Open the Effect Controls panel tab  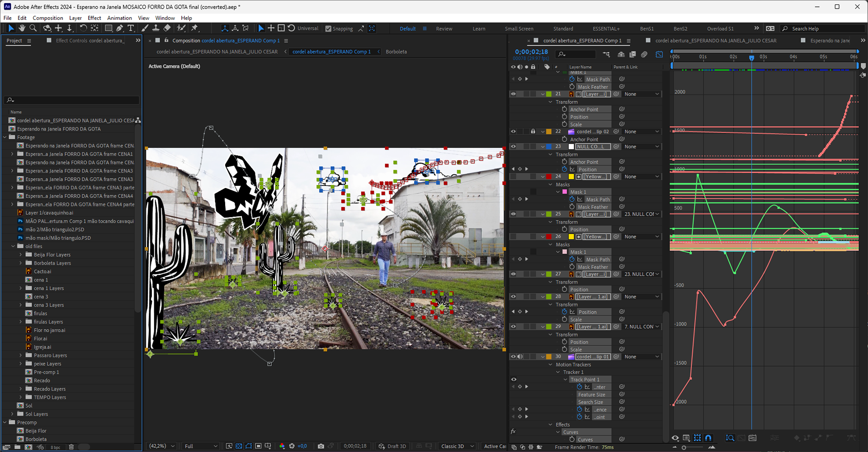coord(90,41)
